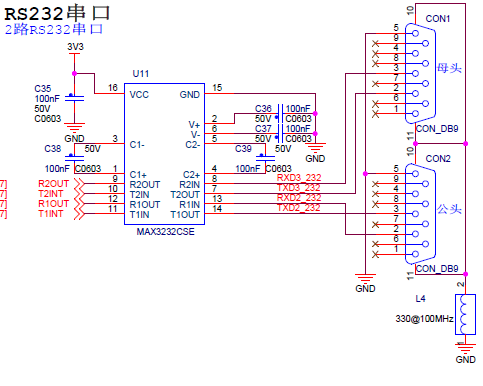
Task: Select the L4 ferrite bead inductor symbol
Action: (465, 314)
